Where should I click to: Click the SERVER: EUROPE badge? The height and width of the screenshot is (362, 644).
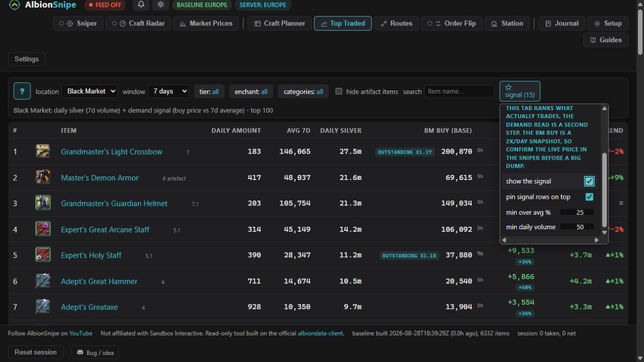pyautogui.click(x=263, y=5)
